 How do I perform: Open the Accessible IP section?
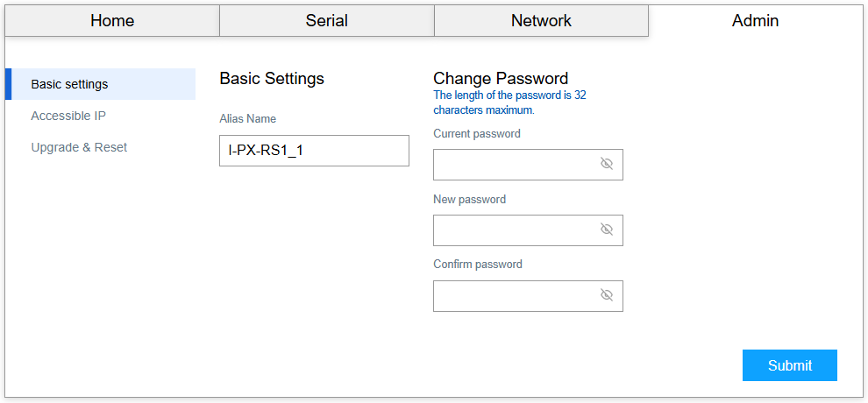[x=68, y=116]
